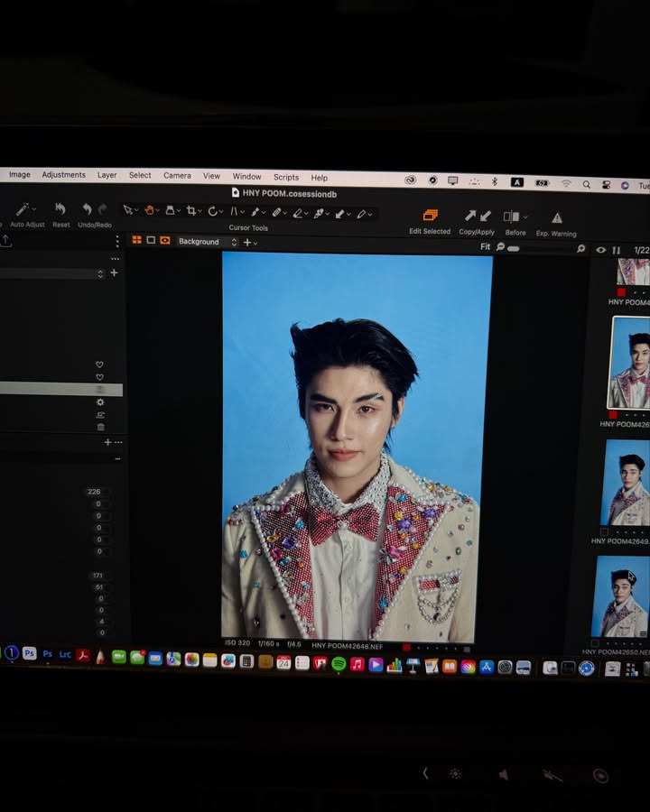Click the Reset adjustments arrow icon
Image resolution: width=650 pixels, height=812 pixels.
[x=60, y=208]
